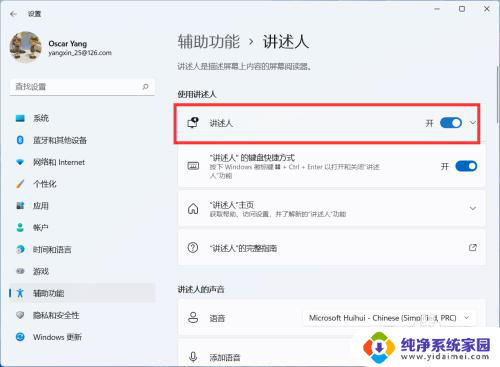Open the "讲述人"的完整指南 row
The width and height of the screenshot is (500, 367).
pyautogui.click(x=332, y=248)
